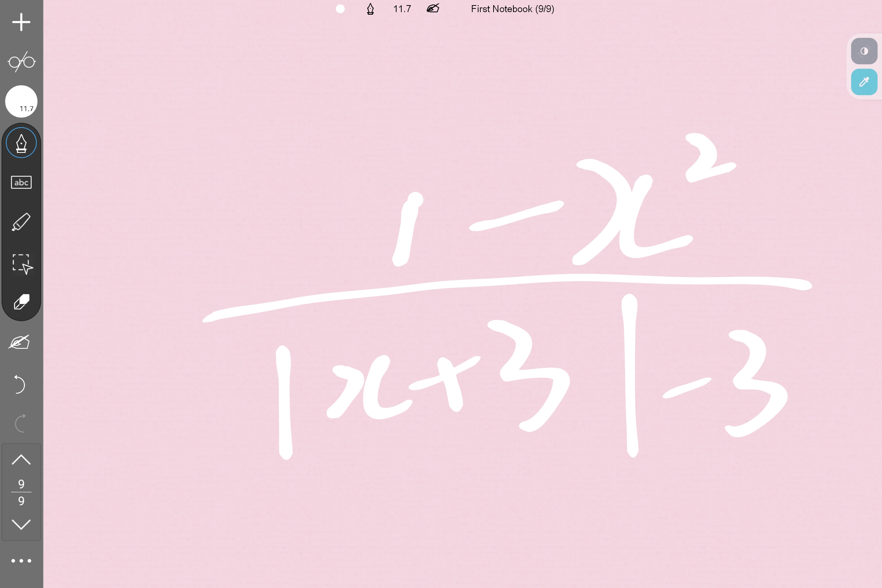Viewport: 882px width, 588px height.
Task: Toggle the half-circle contrast button
Action: pyautogui.click(x=864, y=51)
